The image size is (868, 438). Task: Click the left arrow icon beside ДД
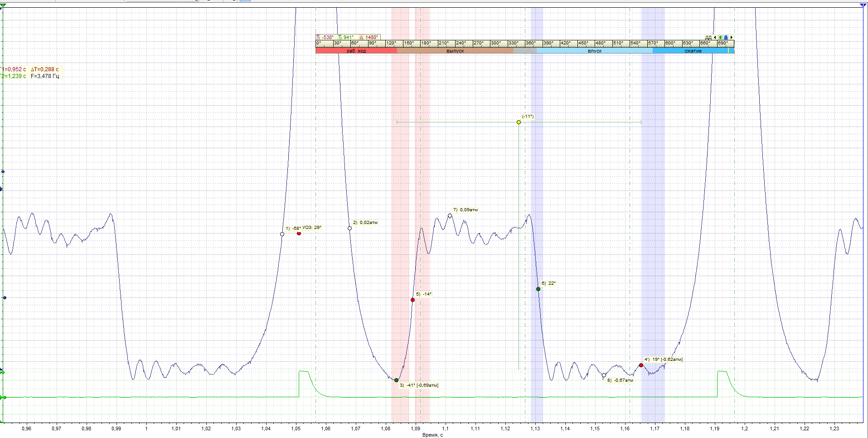click(x=715, y=37)
